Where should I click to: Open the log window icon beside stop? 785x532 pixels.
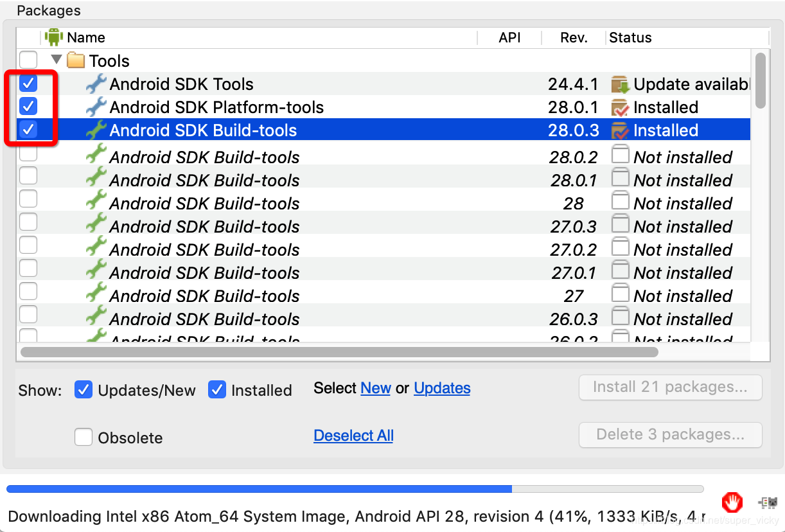pyautogui.click(x=768, y=502)
